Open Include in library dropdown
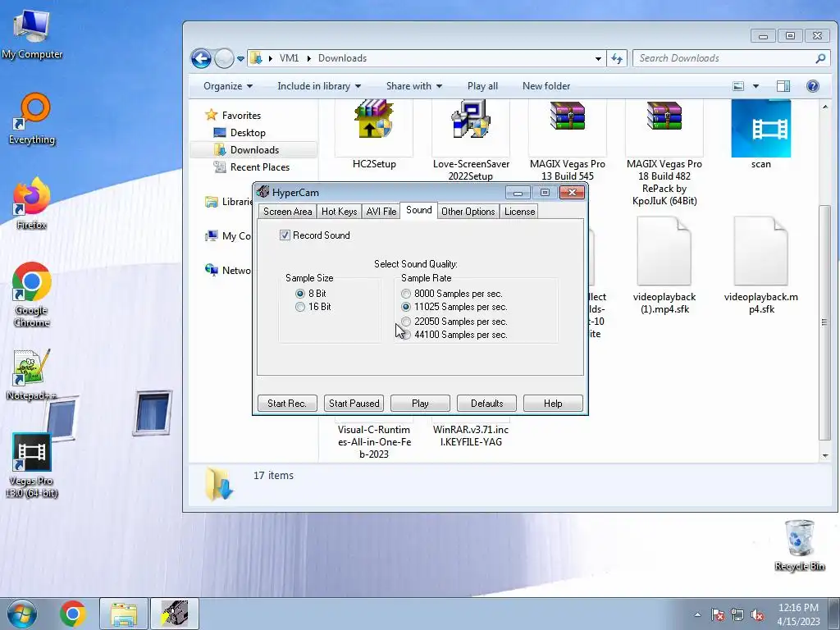This screenshot has width=840, height=630. 319,86
